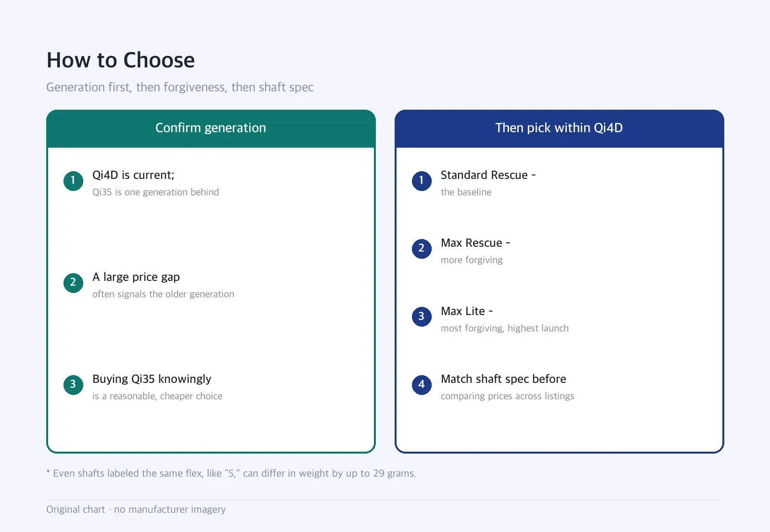The width and height of the screenshot is (770, 532).
Task: Click 'Match shaft spec before' item
Action: 503,379
